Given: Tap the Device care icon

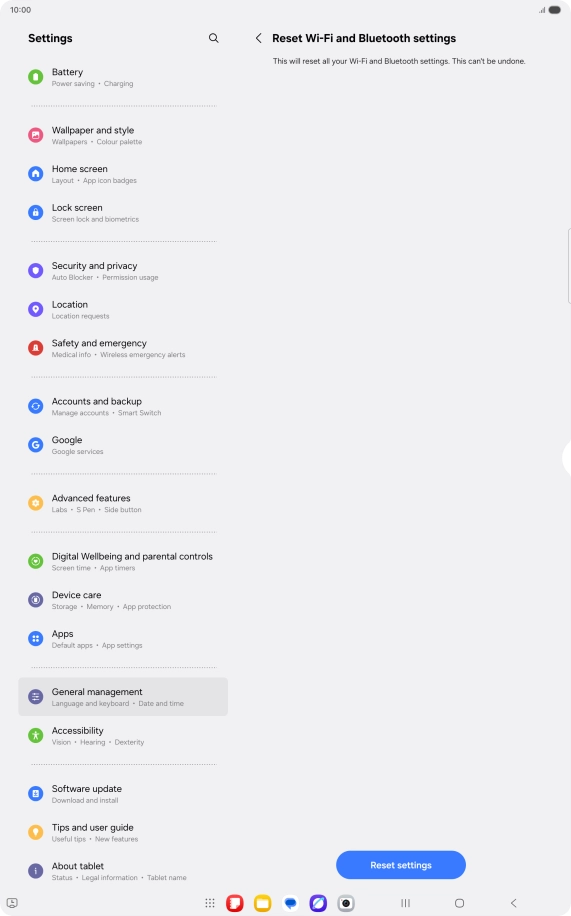Looking at the screenshot, I should click(36, 600).
